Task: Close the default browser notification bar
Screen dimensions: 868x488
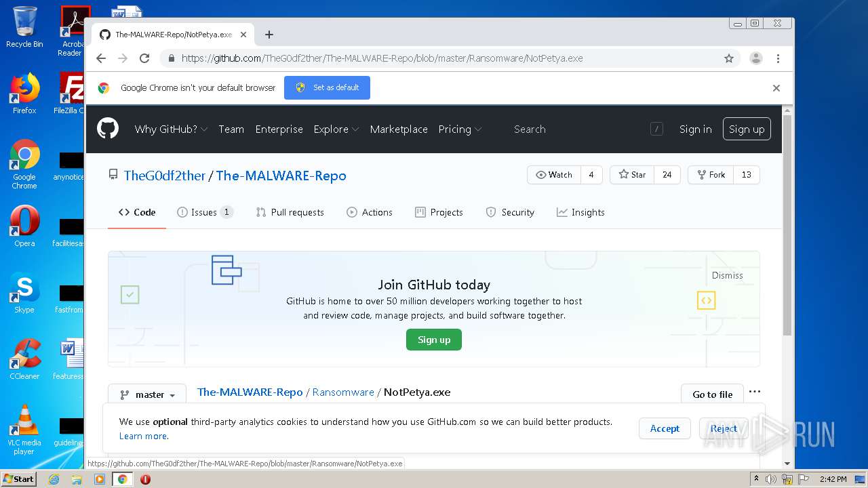Action: tap(776, 88)
